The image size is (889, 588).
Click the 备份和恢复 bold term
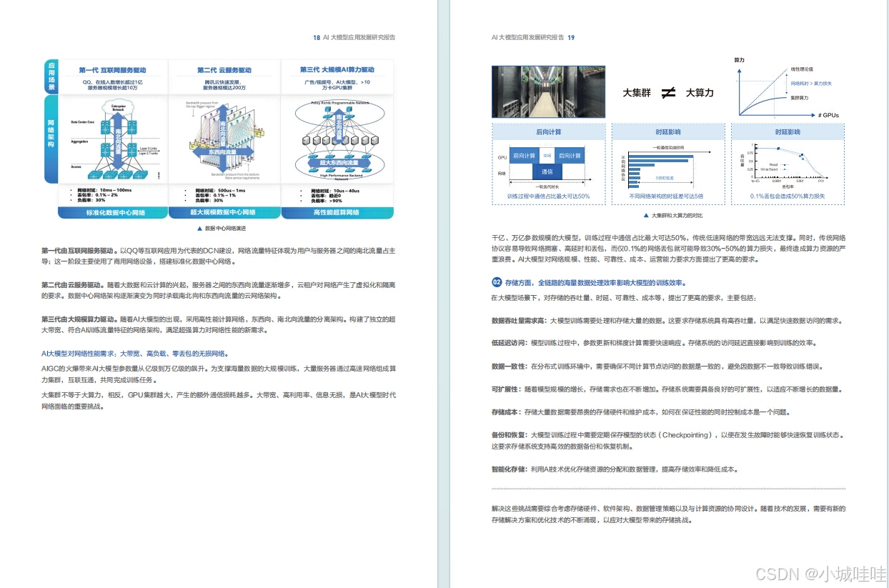point(509,434)
